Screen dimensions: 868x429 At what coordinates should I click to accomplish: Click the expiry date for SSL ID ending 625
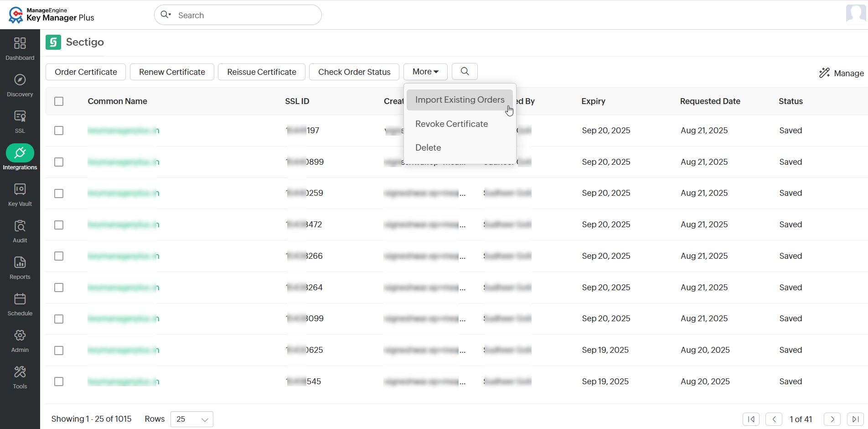click(x=605, y=350)
